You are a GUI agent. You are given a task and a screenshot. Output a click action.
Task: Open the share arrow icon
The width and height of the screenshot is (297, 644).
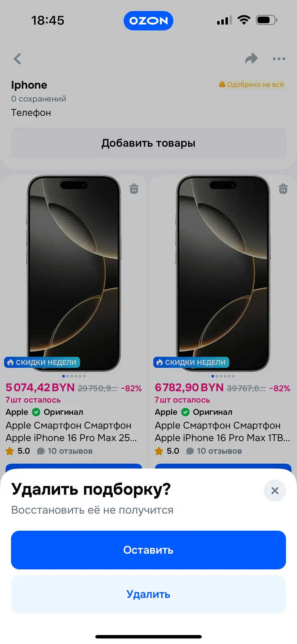tap(251, 58)
